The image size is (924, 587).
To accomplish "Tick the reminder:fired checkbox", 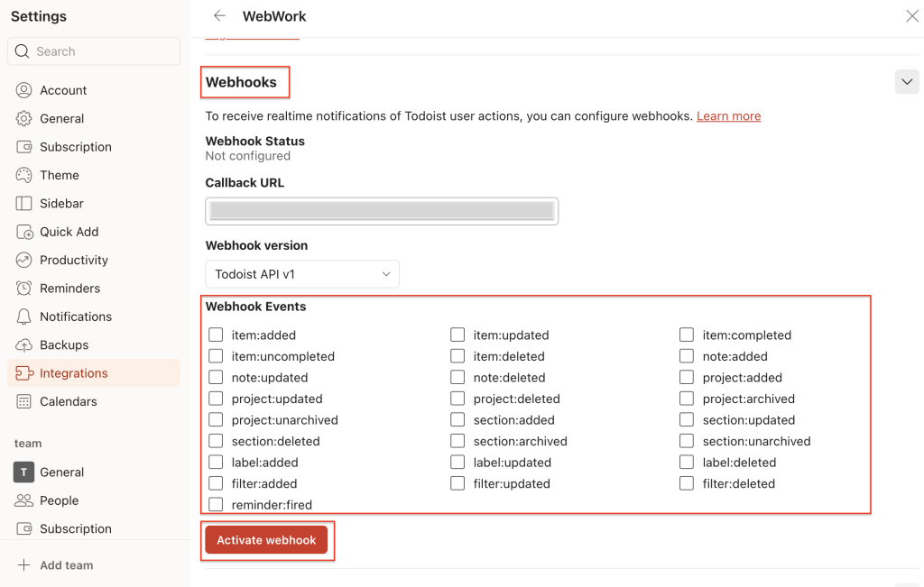I will (x=216, y=505).
